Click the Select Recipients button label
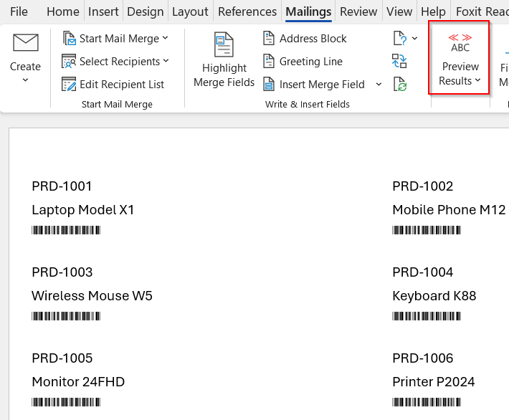The height and width of the screenshot is (420, 509). (x=120, y=62)
